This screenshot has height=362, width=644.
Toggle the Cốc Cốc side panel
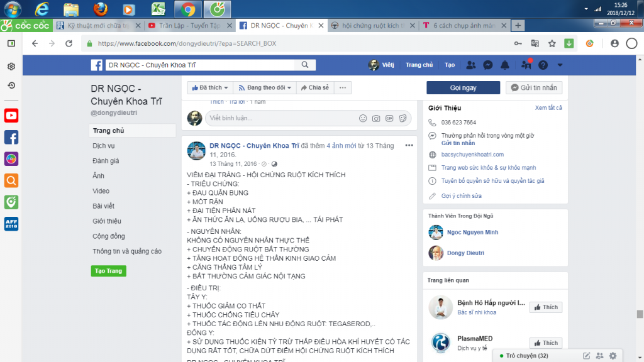click(x=11, y=43)
